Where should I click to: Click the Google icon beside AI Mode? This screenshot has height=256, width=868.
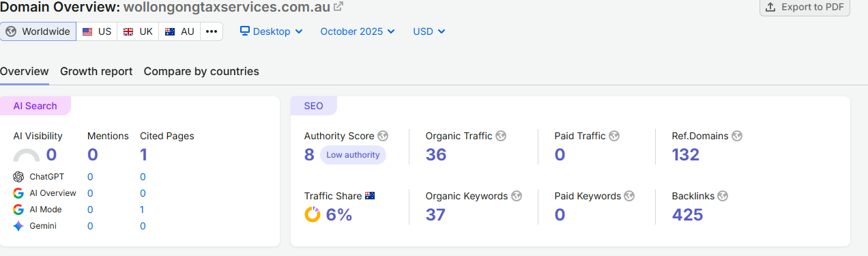click(18, 210)
